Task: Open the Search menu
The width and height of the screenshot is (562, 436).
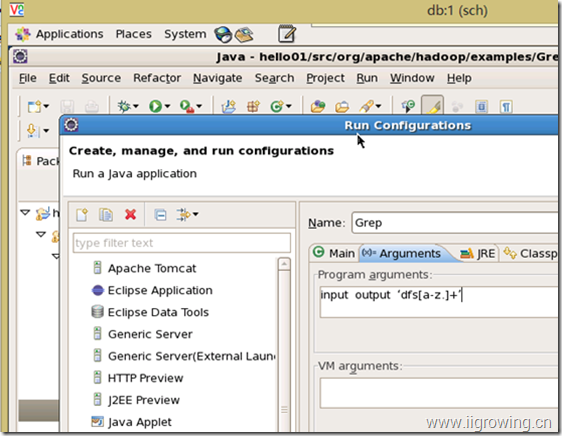Action: point(274,78)
